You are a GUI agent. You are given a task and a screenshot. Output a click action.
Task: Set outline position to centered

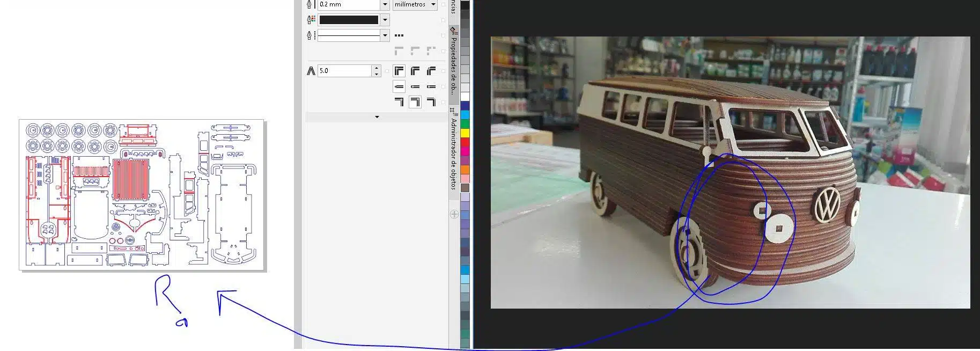[x=415, y=101]
